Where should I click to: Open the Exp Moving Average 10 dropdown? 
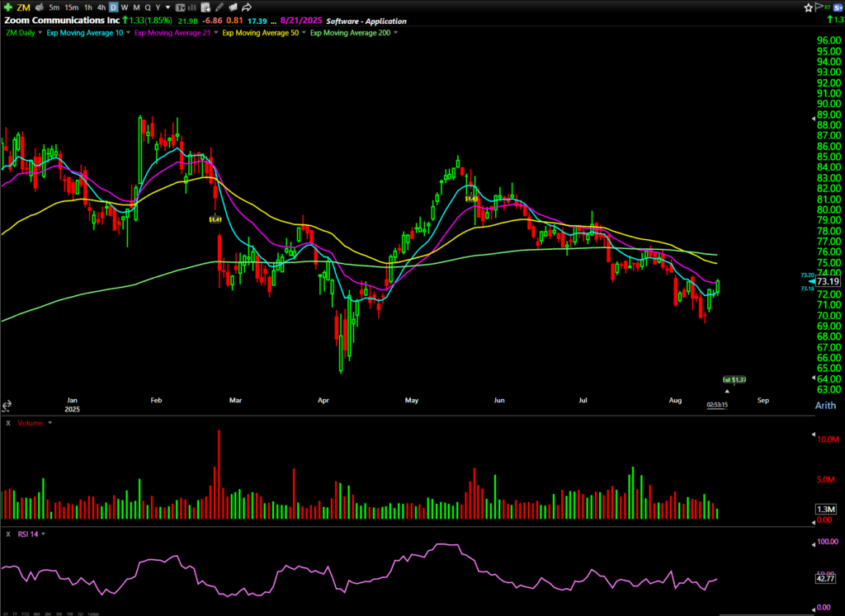coord(128,33)
